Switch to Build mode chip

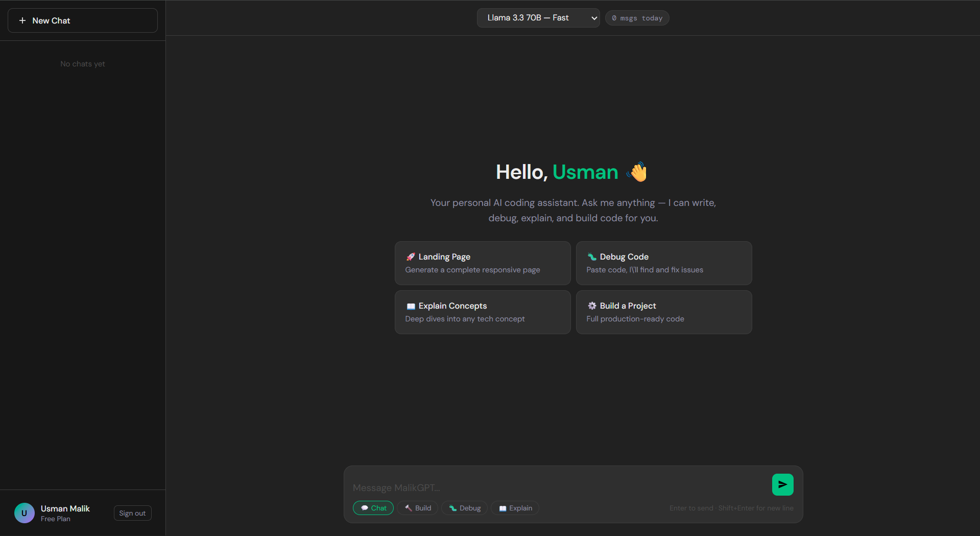pos(417,508)
